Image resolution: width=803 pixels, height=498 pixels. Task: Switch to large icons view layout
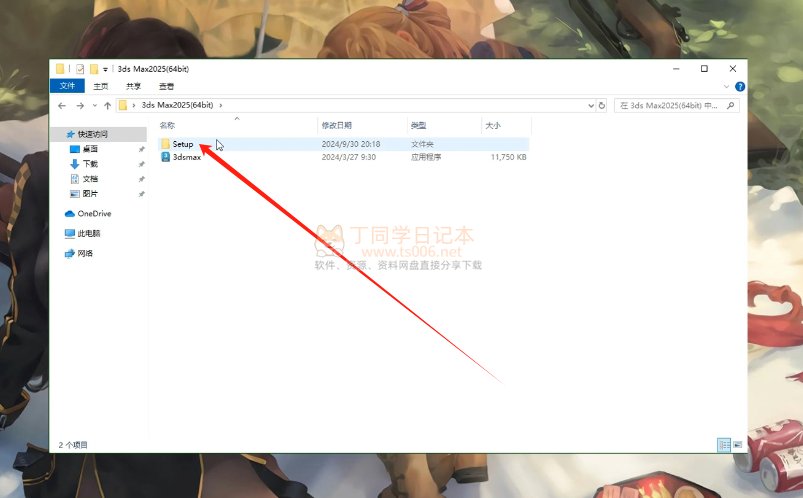tap(737, 445)
